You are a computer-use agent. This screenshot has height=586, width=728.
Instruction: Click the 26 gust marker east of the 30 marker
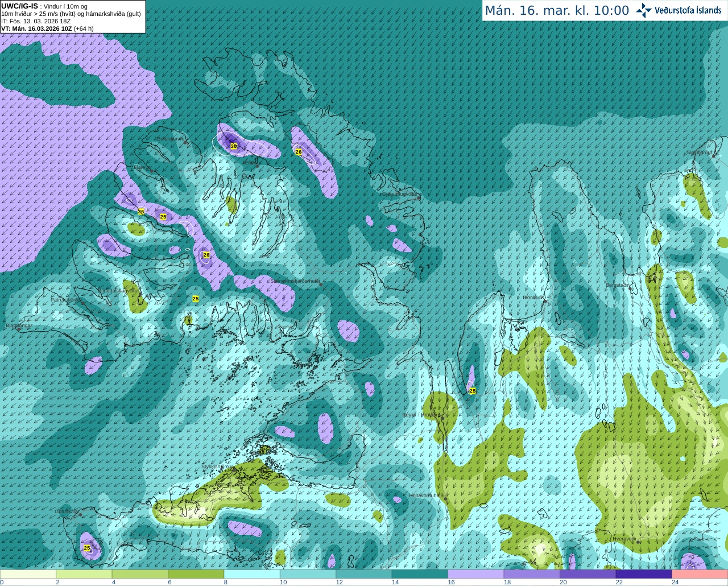click(299, 152)
